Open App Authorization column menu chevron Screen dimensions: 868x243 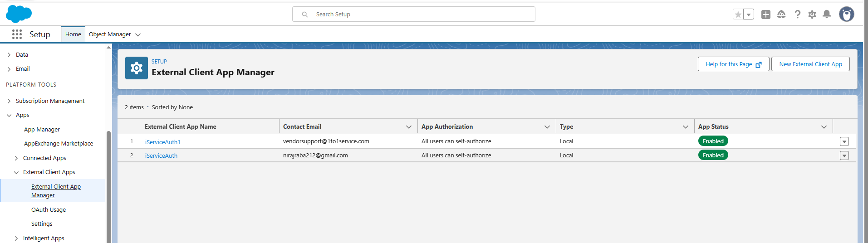547,127
